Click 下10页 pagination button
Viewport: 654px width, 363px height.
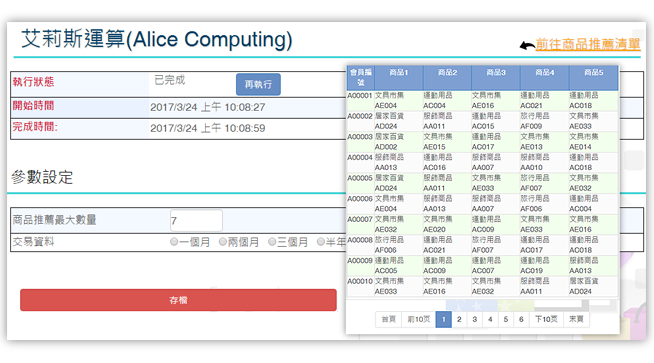coord(546,319)
